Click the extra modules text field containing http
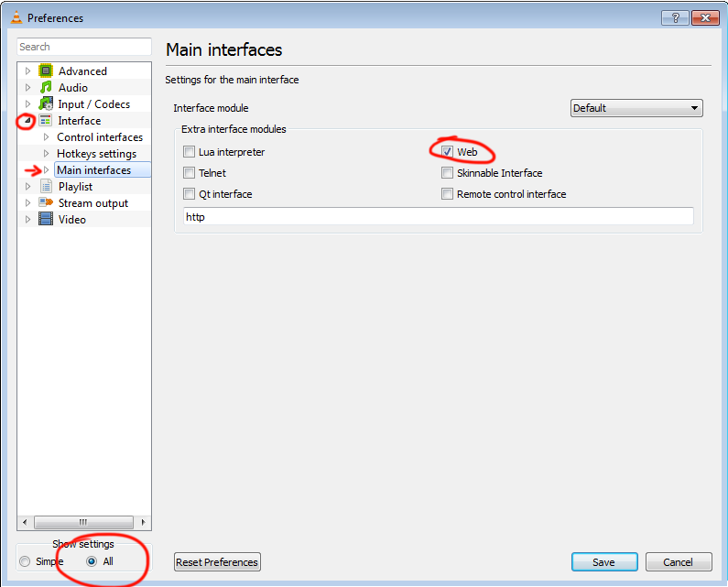 pos(439,216)
